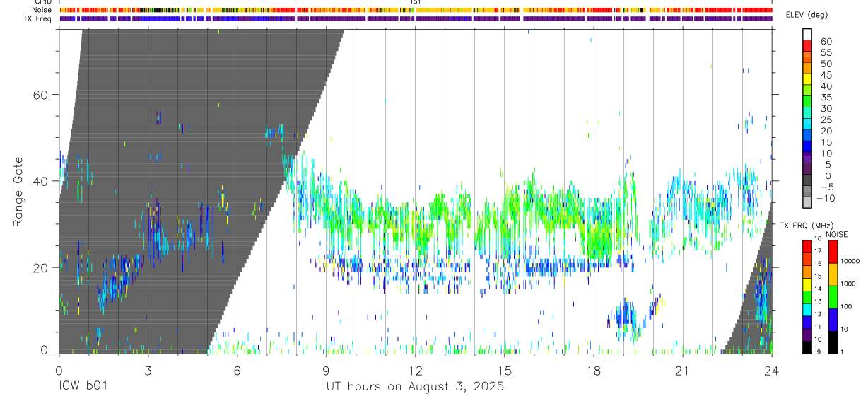
Task: Click the '18' tick on UT hours axis
Action: [593, 371]
